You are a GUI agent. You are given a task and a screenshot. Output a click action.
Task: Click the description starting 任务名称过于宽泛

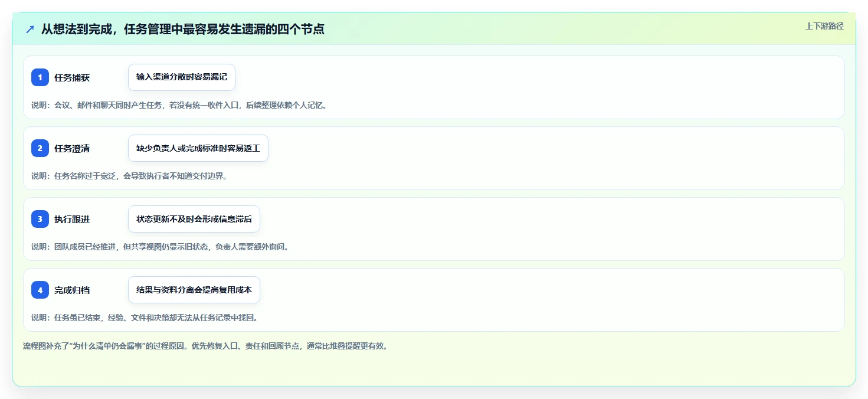pyautogui.click(x=129, y=176)
